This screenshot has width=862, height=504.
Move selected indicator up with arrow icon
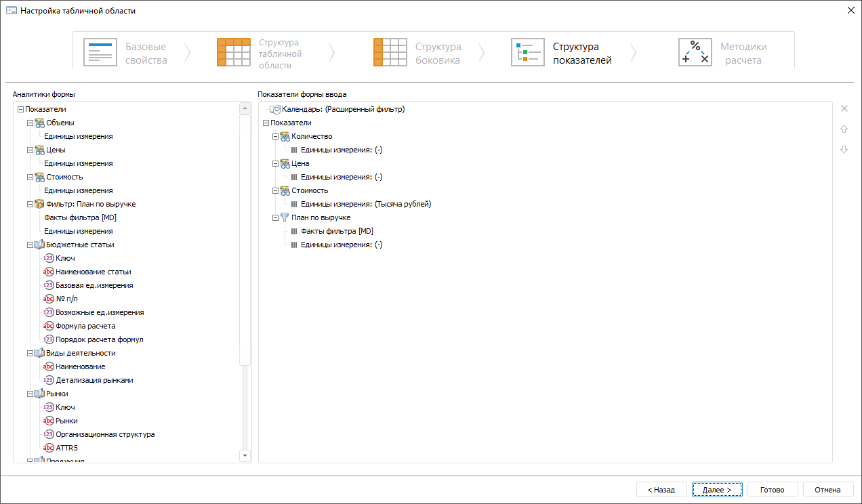[844, 129]
